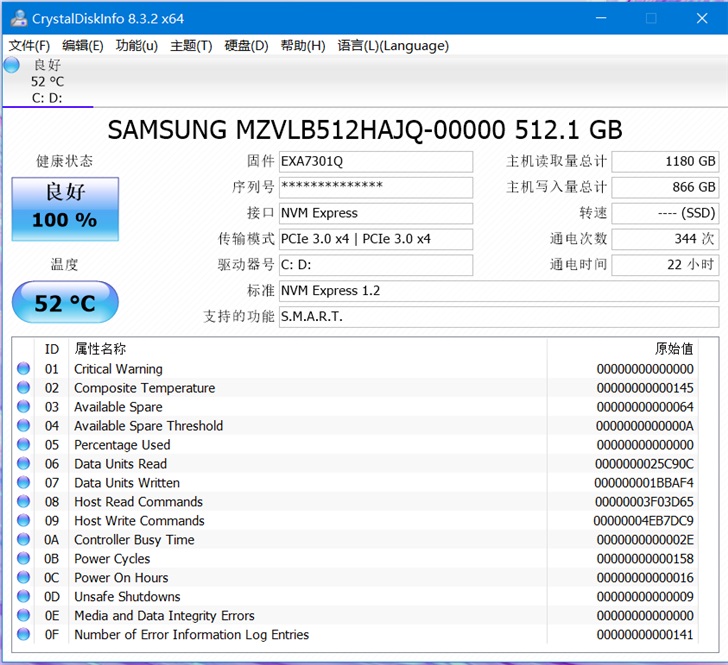728x665 pixels.
Task: Select the C: D: drive tab at top
Action: tap(47, 82)
